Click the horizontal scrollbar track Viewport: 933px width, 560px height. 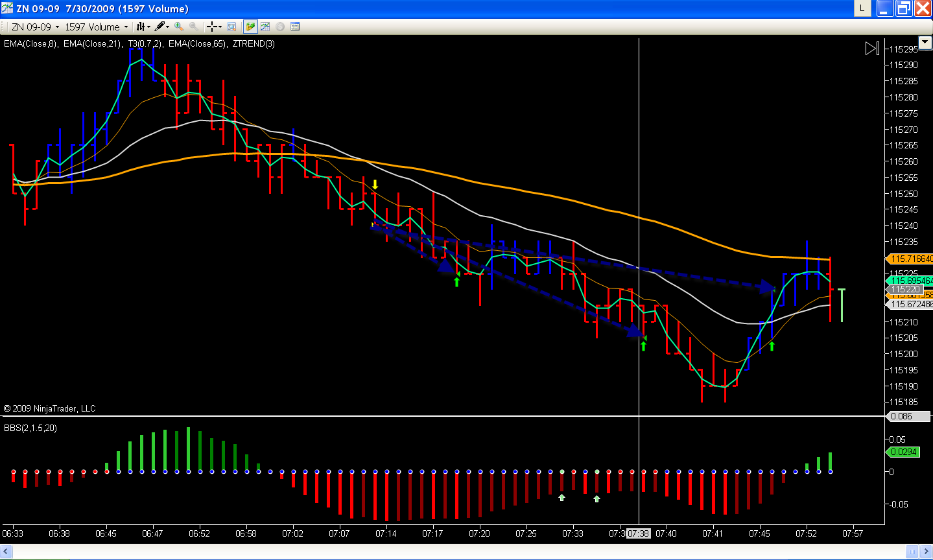[459, 552]
